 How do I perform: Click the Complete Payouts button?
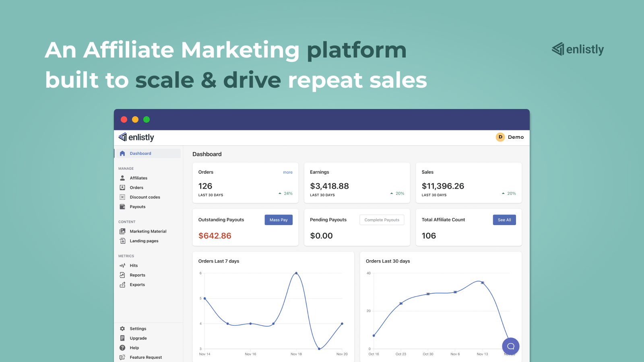pyautogui.click(x=382, y=220)
